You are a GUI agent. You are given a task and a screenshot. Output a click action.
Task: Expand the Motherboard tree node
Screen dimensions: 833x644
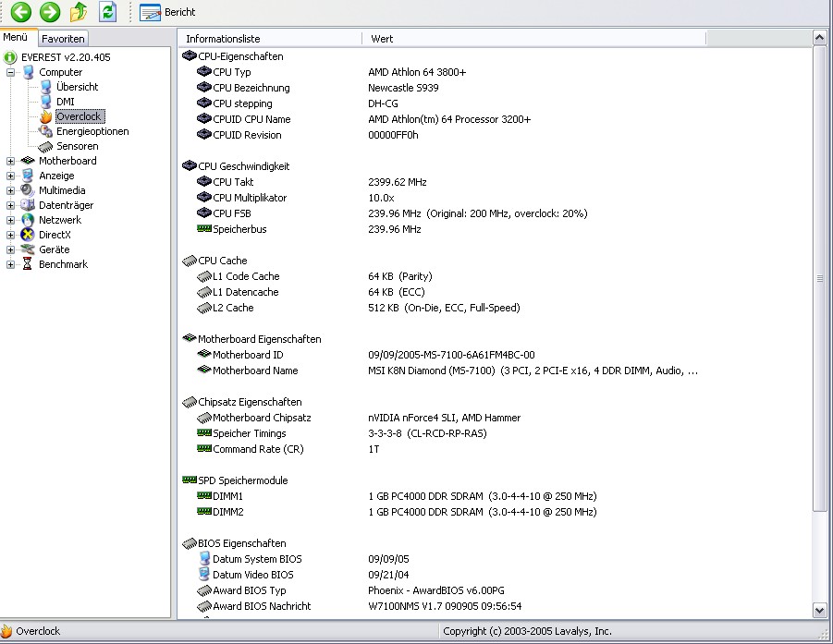[10, 161]
